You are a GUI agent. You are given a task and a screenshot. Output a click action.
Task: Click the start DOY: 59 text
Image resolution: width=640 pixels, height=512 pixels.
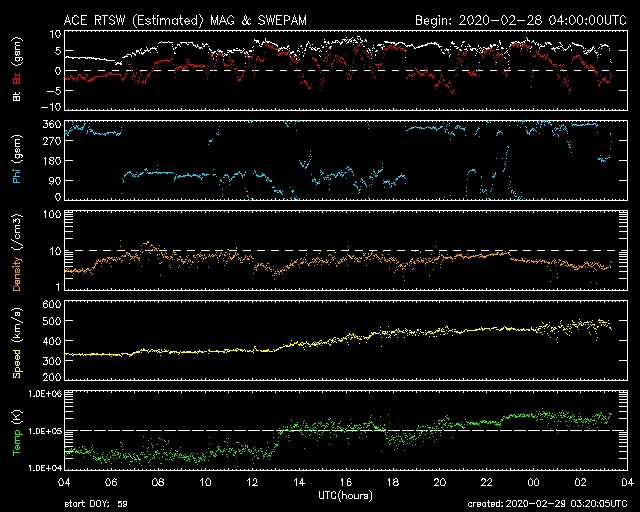[96, 505]
